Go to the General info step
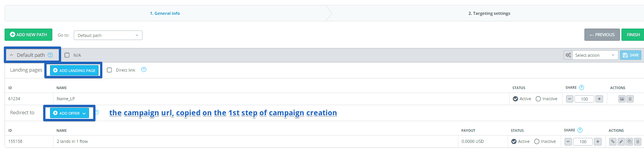644x152 pixels. click(165, 13)
